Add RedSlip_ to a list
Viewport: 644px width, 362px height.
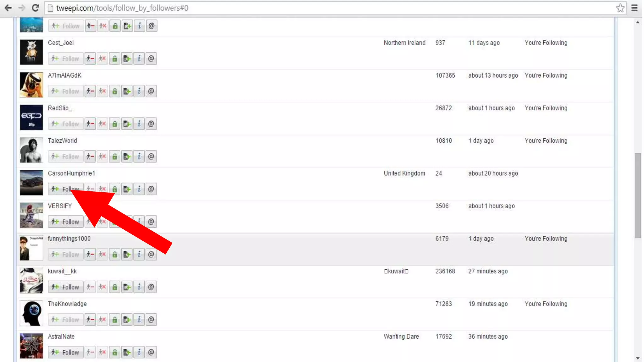click(127, 124)
